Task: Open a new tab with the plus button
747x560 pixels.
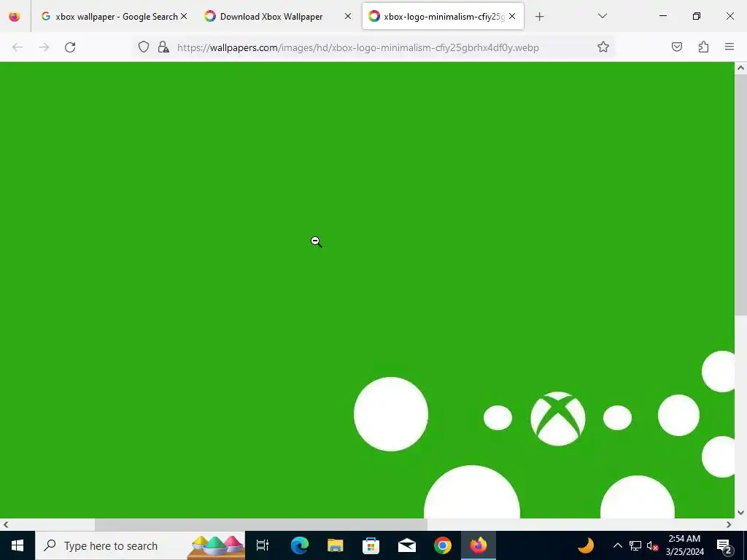Action: (x=539, y=17)
